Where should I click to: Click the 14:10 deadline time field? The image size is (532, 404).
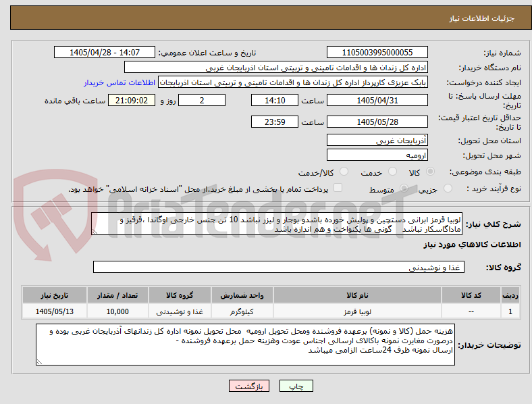pyautogui.click(x=275, y=100)
